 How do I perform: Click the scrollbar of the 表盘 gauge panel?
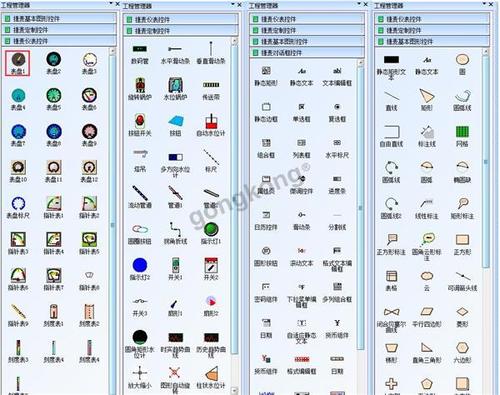tap(112, 225)
